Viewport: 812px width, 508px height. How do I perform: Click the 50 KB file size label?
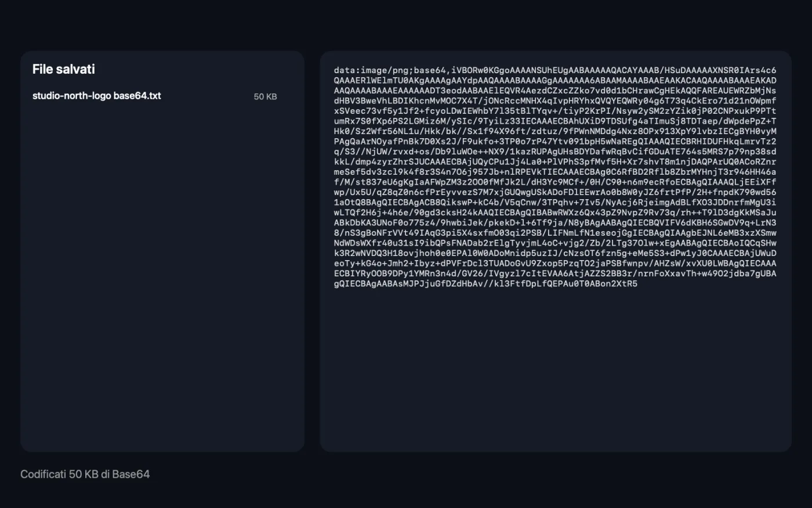pos(265,96)
